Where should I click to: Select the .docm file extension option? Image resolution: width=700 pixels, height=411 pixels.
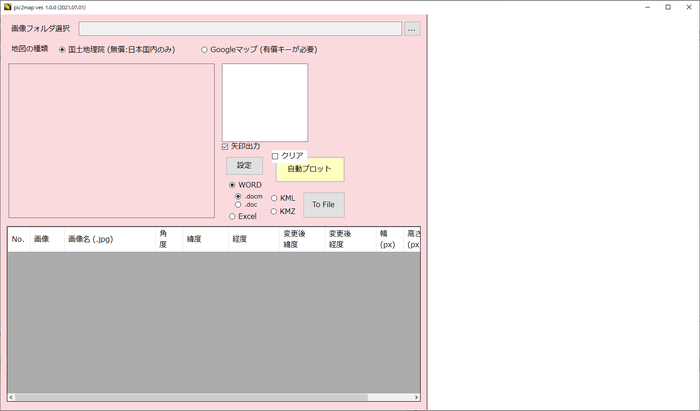click(238, 196)
